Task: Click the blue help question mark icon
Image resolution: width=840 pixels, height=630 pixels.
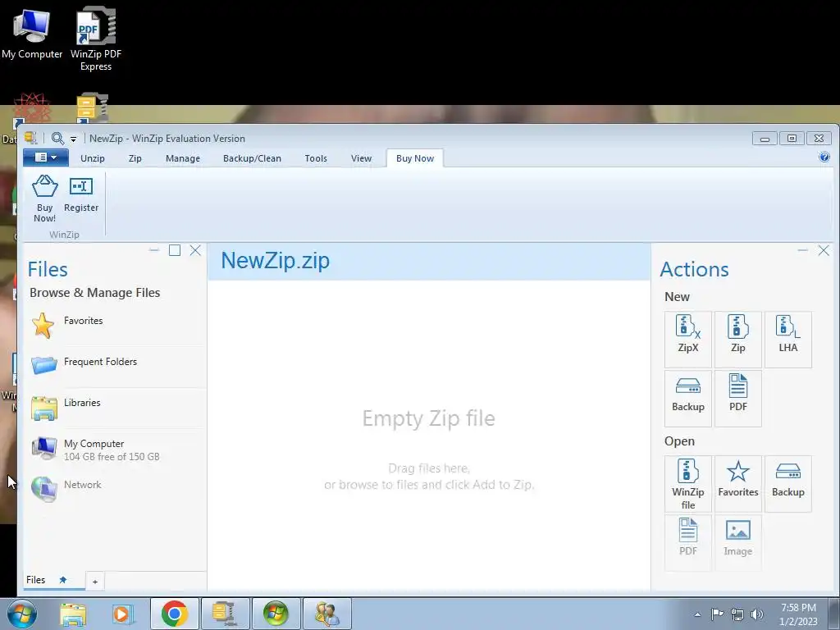Action: point(824,157)
